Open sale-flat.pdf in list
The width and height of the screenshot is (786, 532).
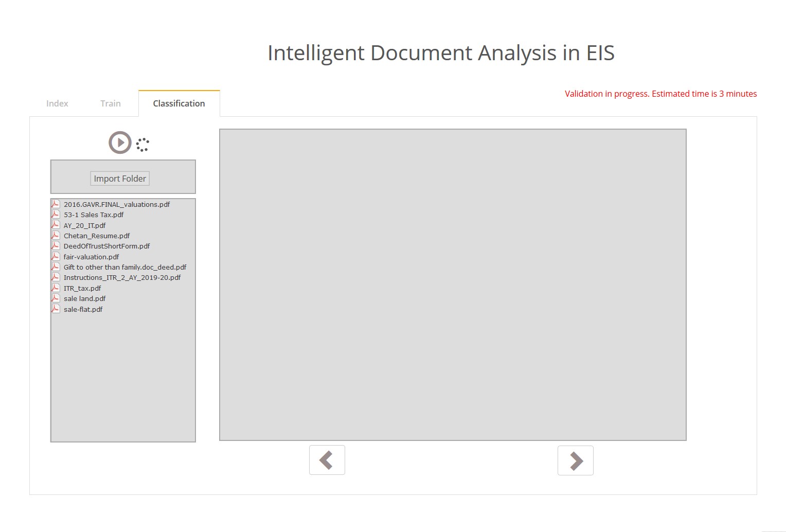83,309
